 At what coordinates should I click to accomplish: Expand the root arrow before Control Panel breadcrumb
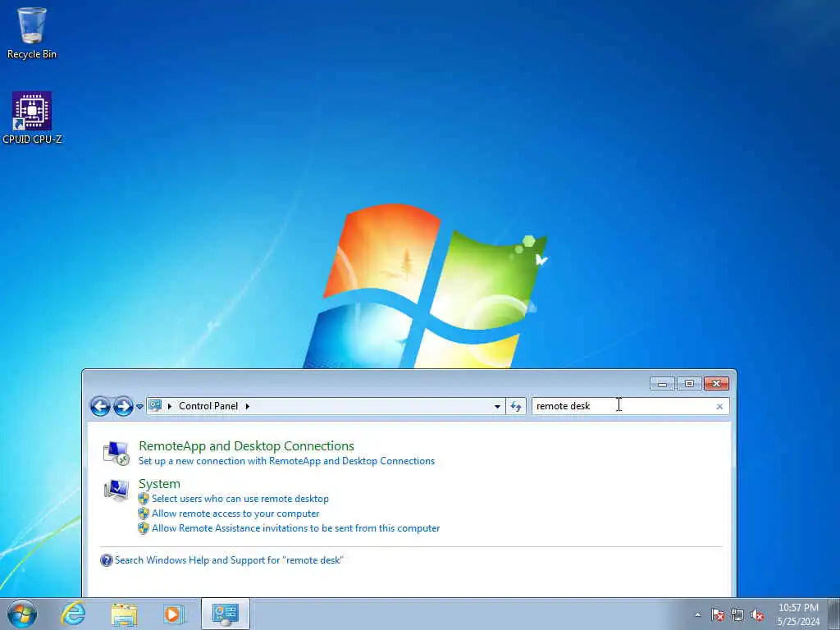170,406
